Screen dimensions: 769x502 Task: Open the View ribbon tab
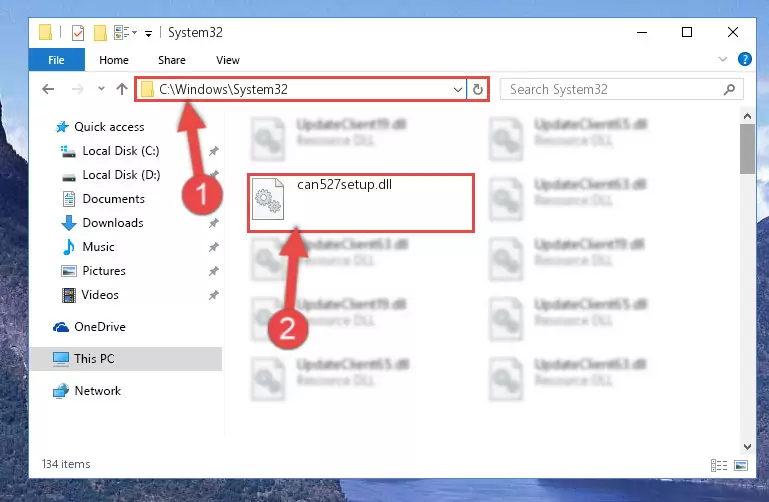coord(228,60)
